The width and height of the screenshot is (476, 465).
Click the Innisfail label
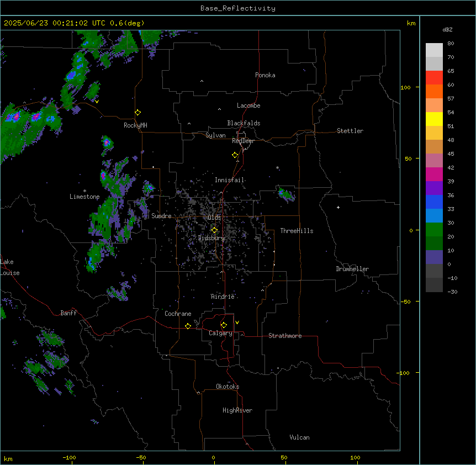pyautogui.click(x=229, y=180)
